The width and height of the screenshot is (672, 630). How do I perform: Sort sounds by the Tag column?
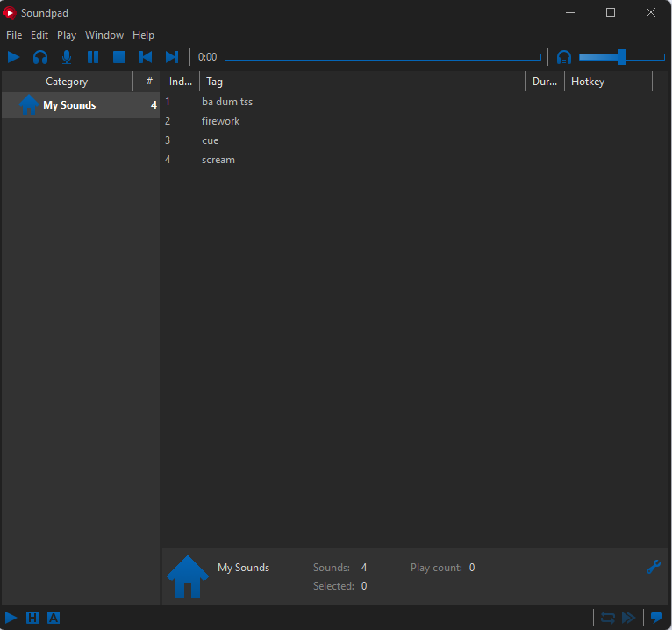point(362,82)
